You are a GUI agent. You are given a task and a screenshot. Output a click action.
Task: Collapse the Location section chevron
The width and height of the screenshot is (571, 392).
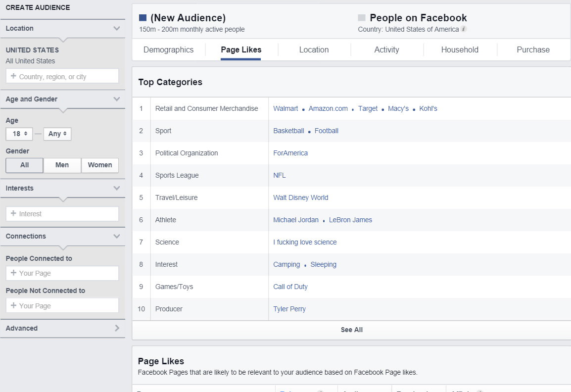point(117,28)
